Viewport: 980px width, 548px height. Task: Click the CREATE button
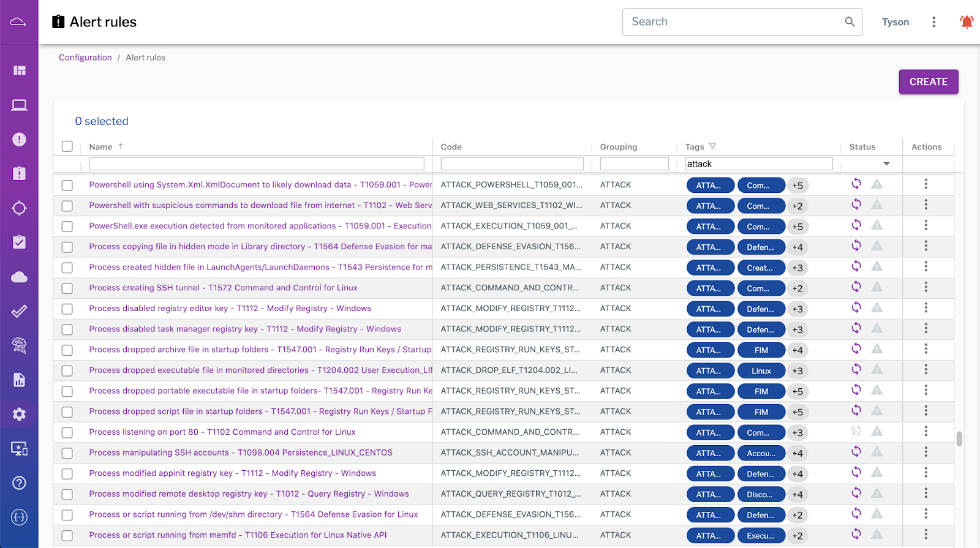click(x=929, y=82)
